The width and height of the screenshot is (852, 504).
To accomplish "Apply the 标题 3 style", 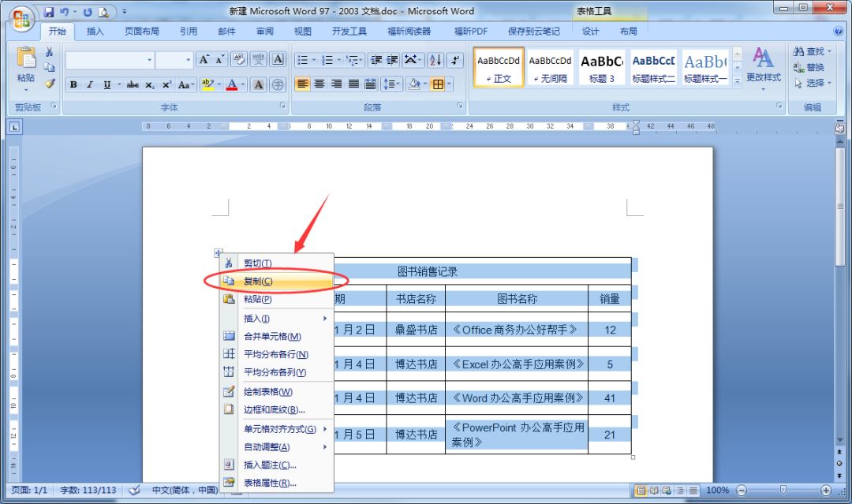I will [601, 67].
